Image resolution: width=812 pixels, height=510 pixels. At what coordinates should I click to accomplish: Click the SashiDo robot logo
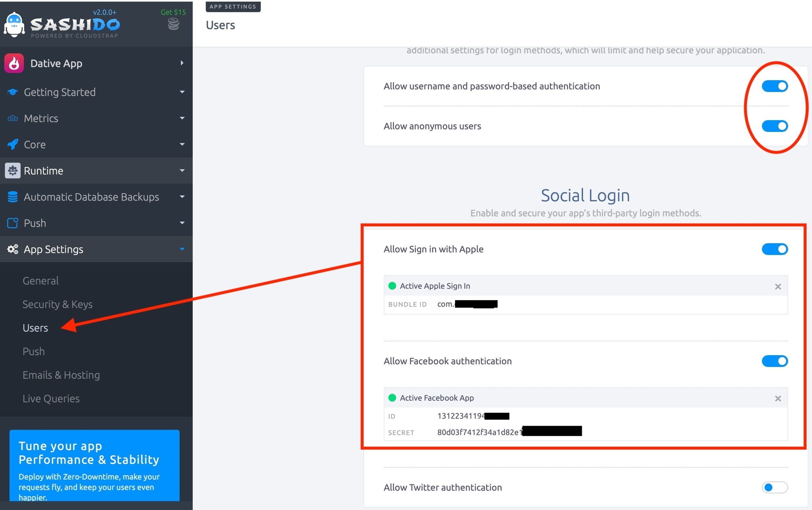tap(14, 25)
